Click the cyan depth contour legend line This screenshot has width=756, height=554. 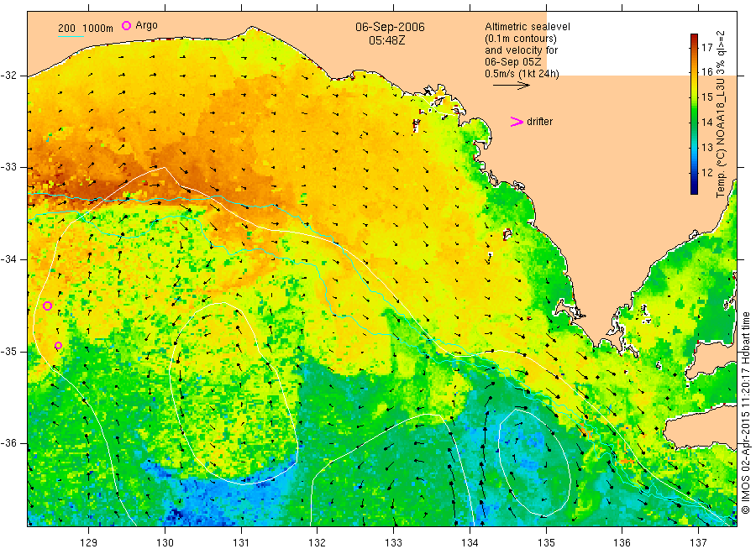(71, 36)
